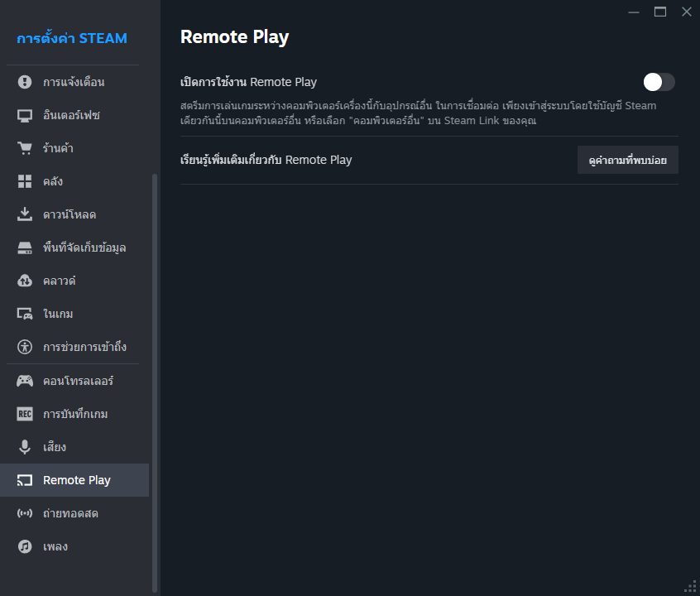700x596 pixels.
Task: Open the controller gamepad icon
Action: [x=25, y=381]
